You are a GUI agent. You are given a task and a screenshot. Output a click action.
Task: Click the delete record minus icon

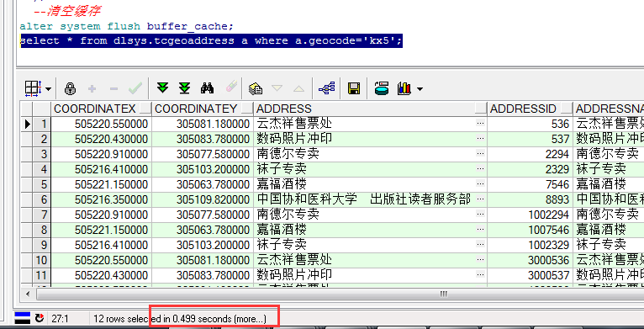114,88
